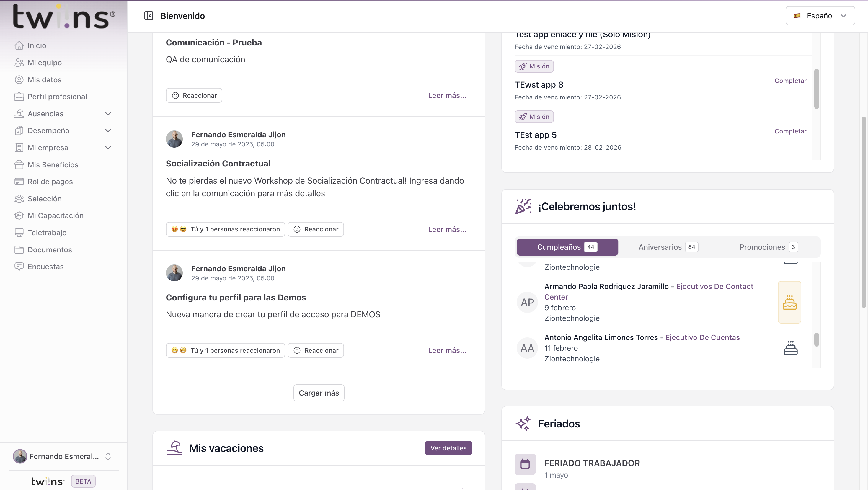Open the Encuestas chat icon
Viewport: 868px width, 490px height.
[19, 267]
